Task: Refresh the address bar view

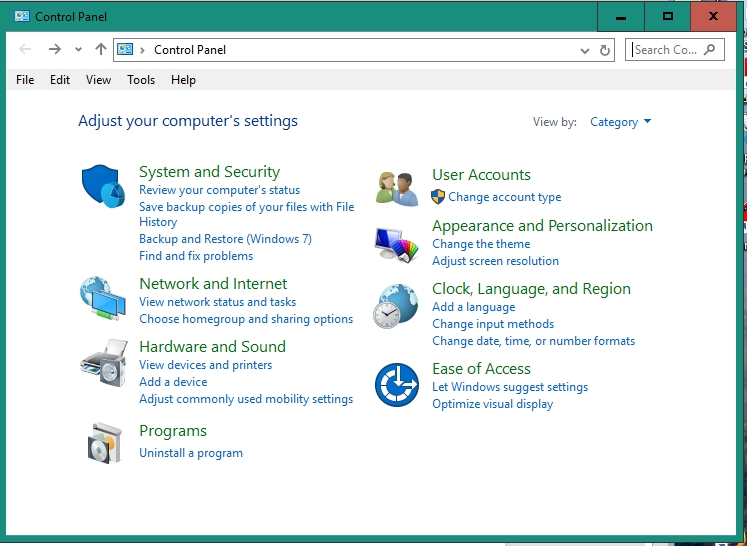Action: click(x=605, y=50)
